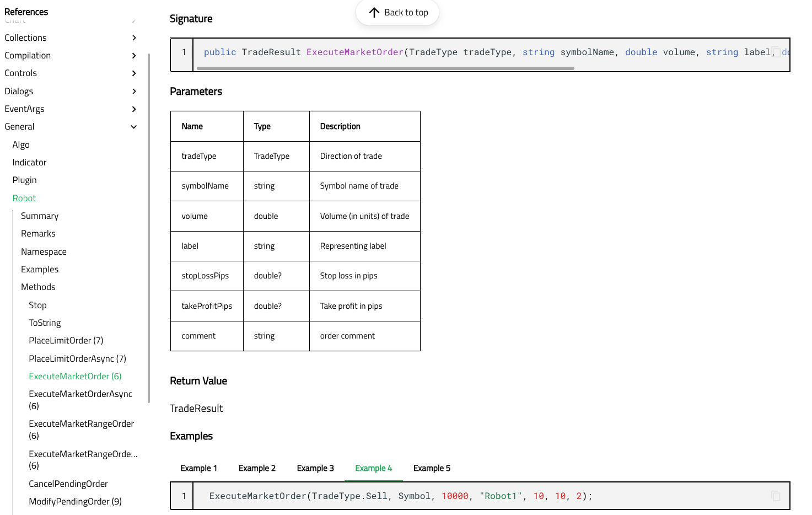Copy the Example 4 code snippet
This screenshot has width=812, height=515.
(776, 496)
